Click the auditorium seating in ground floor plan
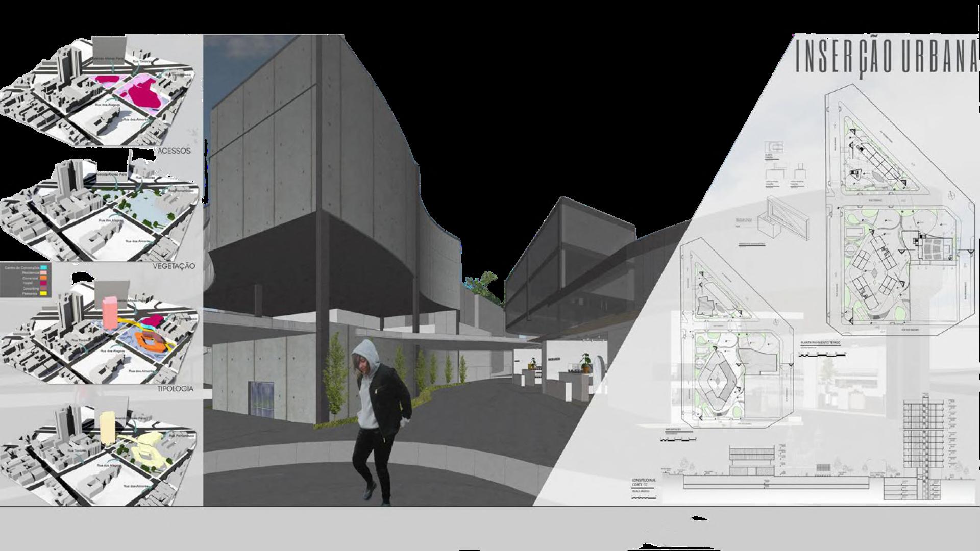This screenshot has width=980, height=551. (x=934, y=249)
